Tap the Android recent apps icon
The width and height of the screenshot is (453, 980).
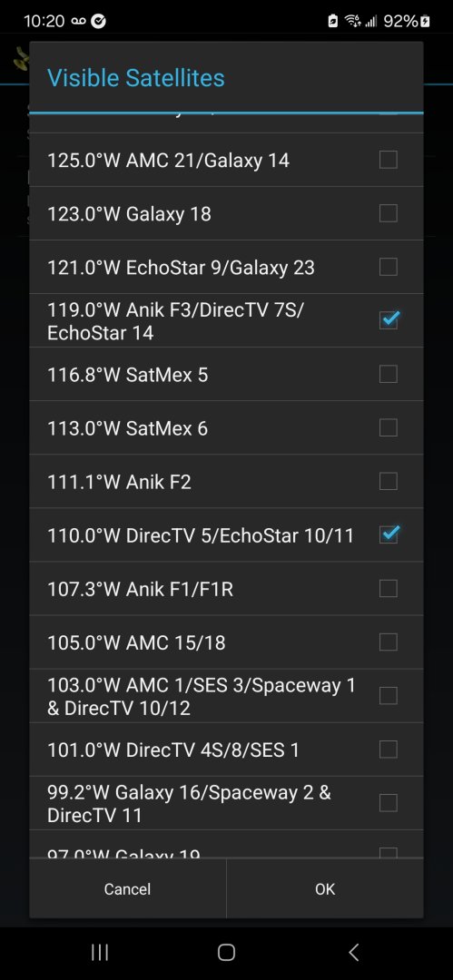[100, 952]
